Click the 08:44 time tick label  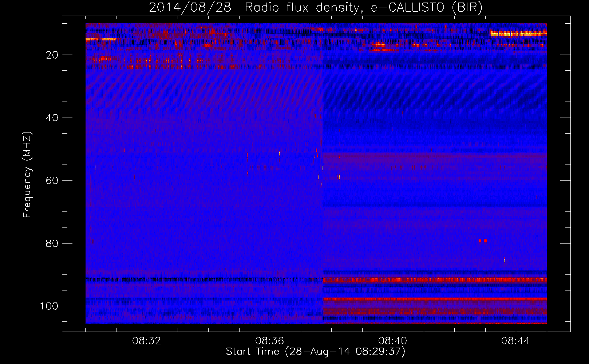[516, 341]
